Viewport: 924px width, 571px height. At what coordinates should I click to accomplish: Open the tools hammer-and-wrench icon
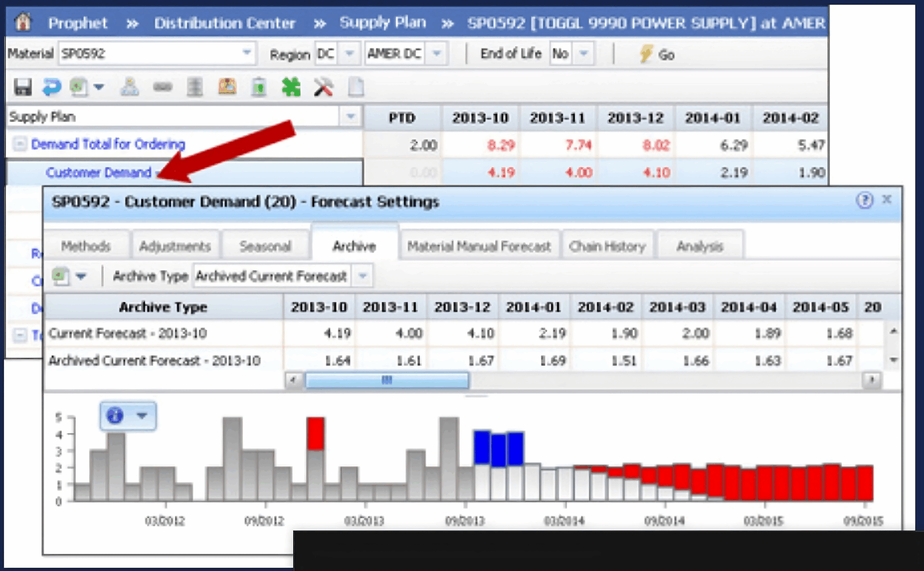[x=323, y=87]
